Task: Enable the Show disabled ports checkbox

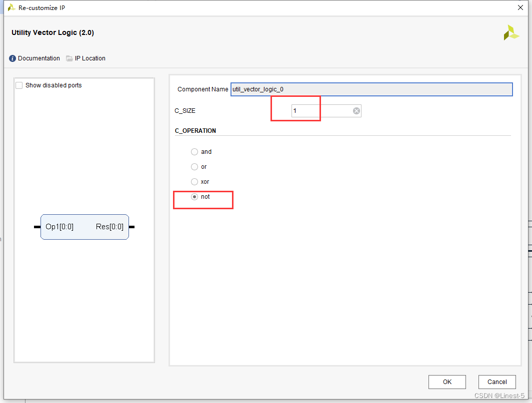Action: tap(19, 85)
